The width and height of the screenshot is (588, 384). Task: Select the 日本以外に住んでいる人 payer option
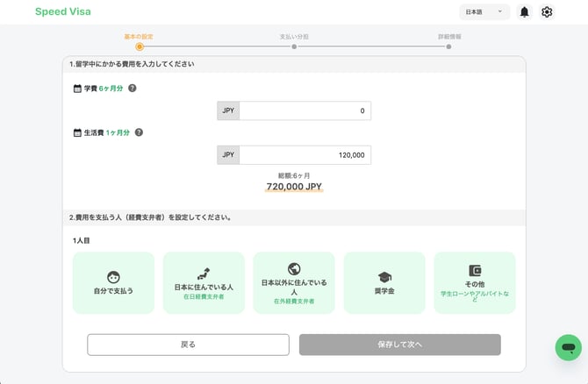(294, 283)
